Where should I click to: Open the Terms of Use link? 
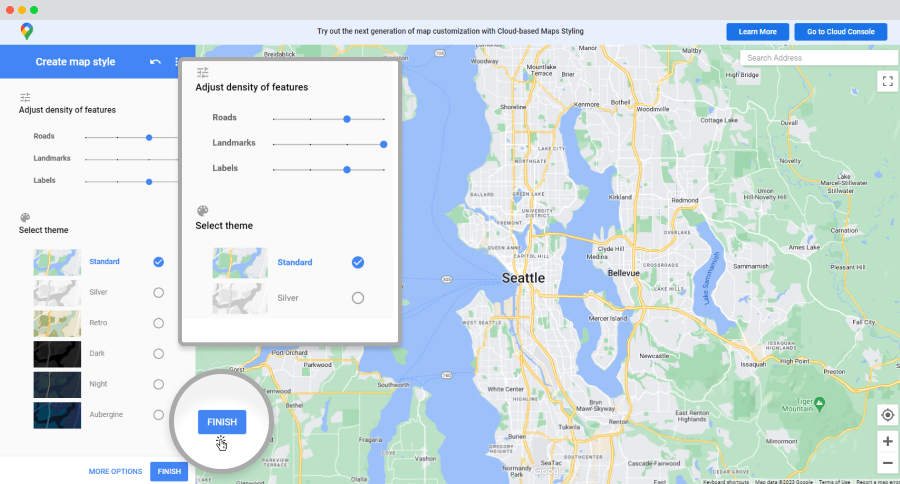point(834,482)
